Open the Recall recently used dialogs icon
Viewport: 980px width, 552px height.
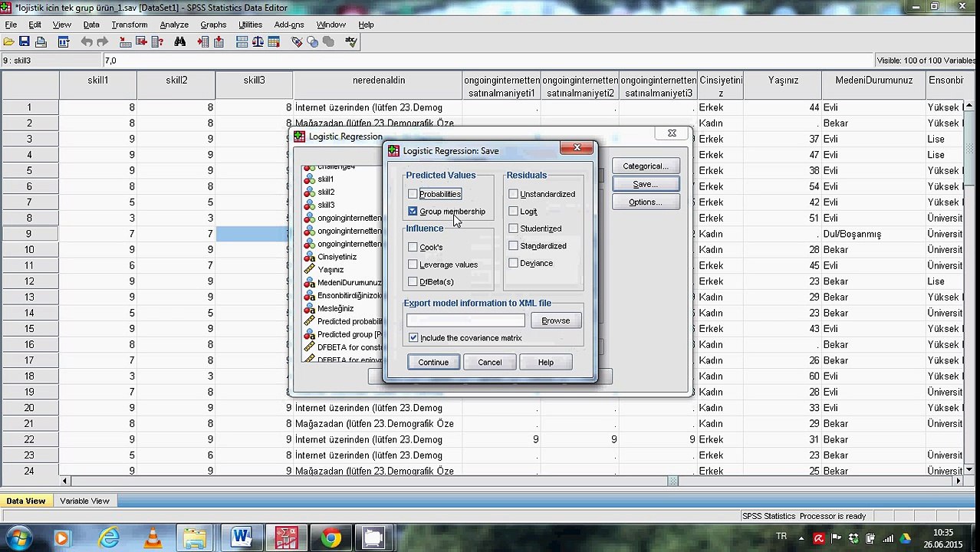point(64,42)
